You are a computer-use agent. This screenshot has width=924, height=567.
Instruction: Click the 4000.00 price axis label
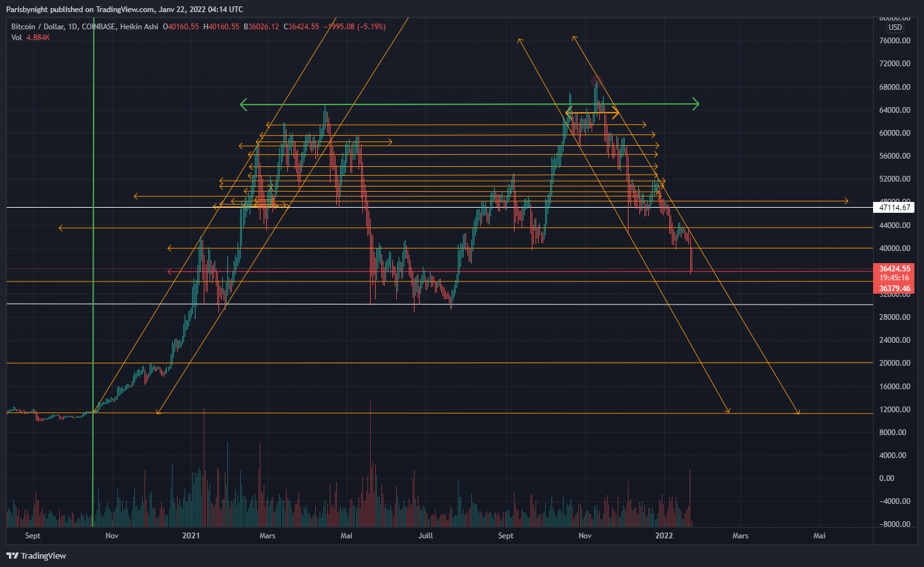click(894, 455)
